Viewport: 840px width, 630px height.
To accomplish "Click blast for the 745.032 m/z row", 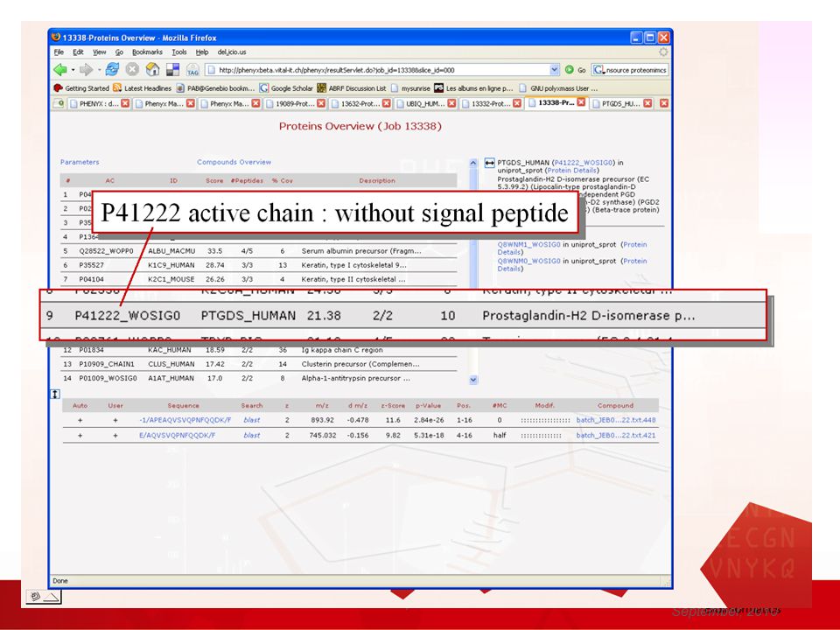I will 252,436.
